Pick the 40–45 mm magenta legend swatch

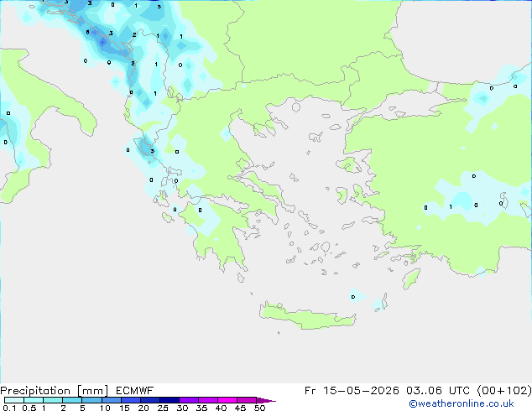coord(227,400)
